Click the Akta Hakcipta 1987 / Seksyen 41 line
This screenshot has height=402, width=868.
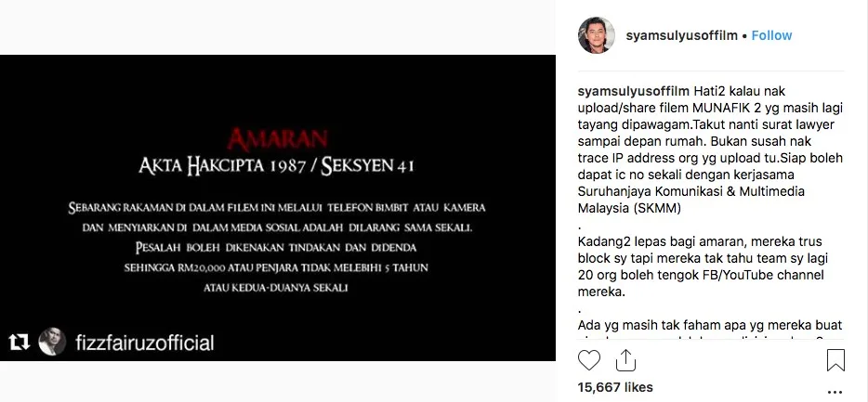point(276,166)
